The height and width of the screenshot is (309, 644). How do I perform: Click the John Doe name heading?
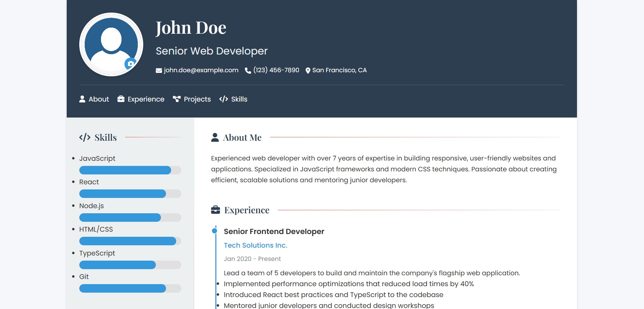coord(191,28)
